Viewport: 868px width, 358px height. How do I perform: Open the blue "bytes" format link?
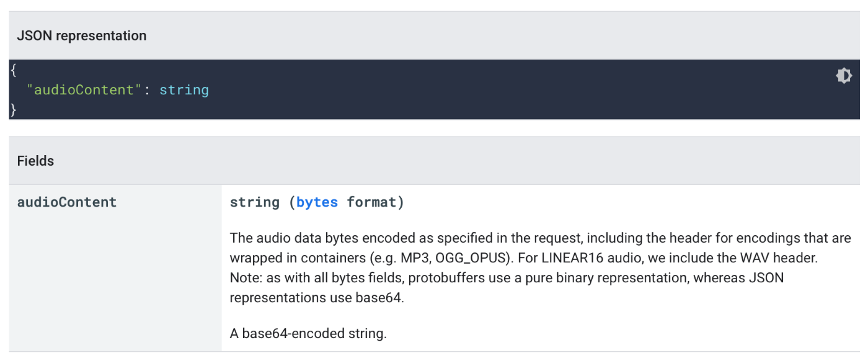click(x=317, y=202)
